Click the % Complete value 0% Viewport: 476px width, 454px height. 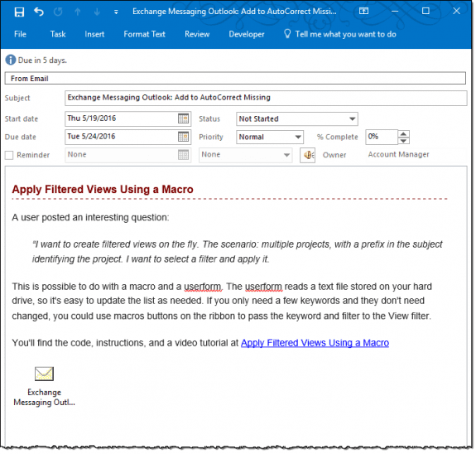(382, 137)
